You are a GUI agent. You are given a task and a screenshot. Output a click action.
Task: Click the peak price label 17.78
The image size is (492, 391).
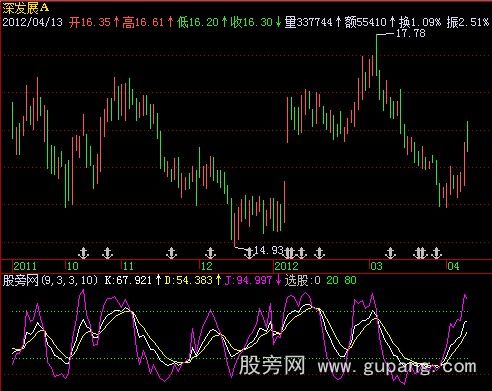pos(410,33)
